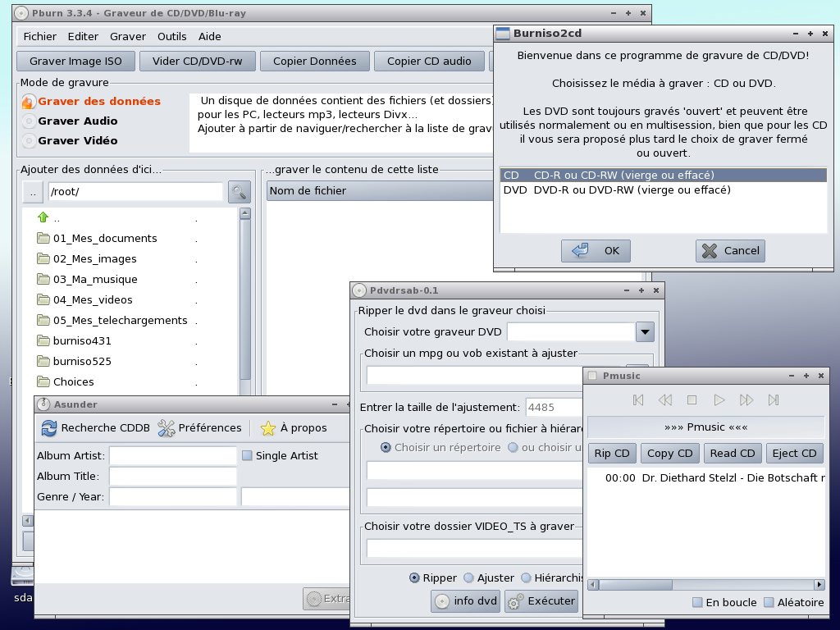Click Pmusic play icon
The height and width of the screenshot is (630, 840).
(719, 400)
